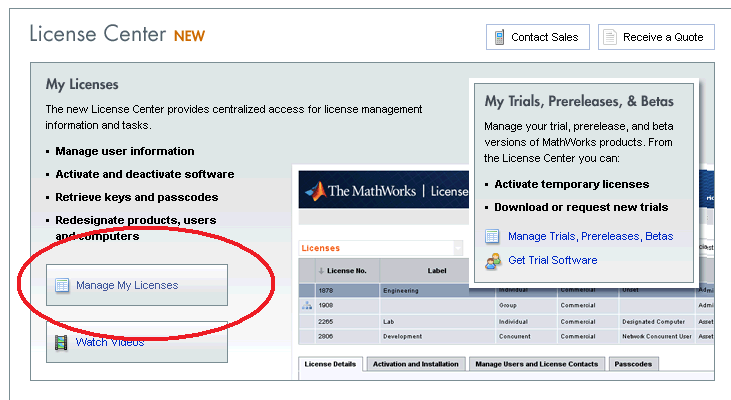731x400 pixels.
Task: Select license 2265 Lab row
Action: [x=506, y=322]
